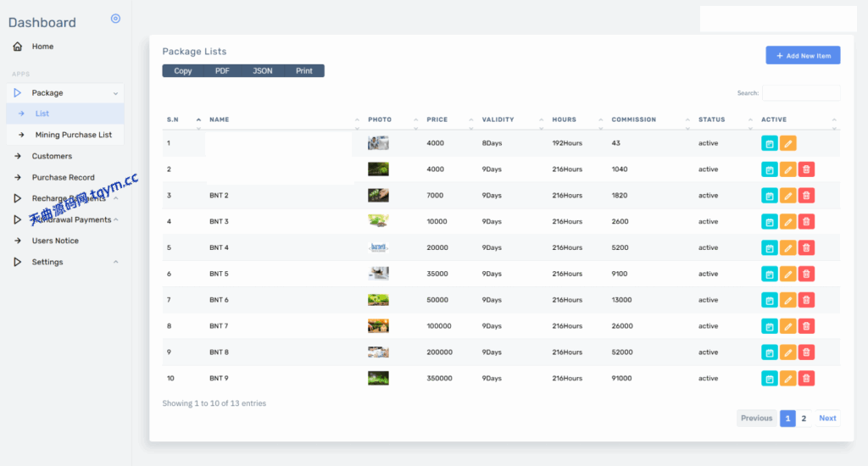Expand the Settings menu
The width and height of the screenshot is (868, 466).
[65, 262]
